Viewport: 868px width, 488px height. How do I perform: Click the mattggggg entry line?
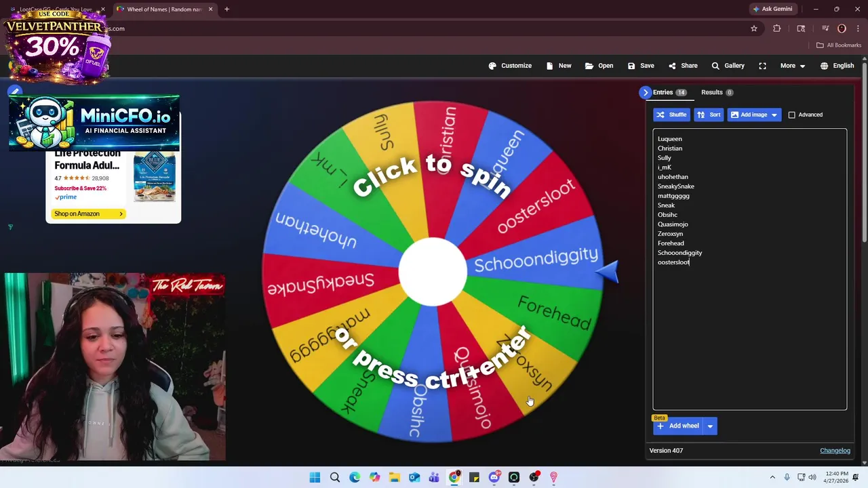673,196
